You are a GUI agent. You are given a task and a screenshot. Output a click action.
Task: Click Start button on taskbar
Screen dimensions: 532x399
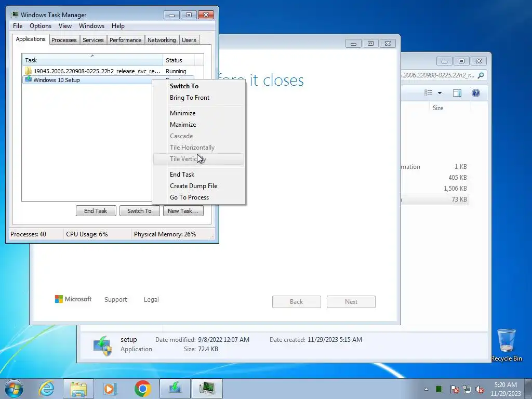click(14, 389)
